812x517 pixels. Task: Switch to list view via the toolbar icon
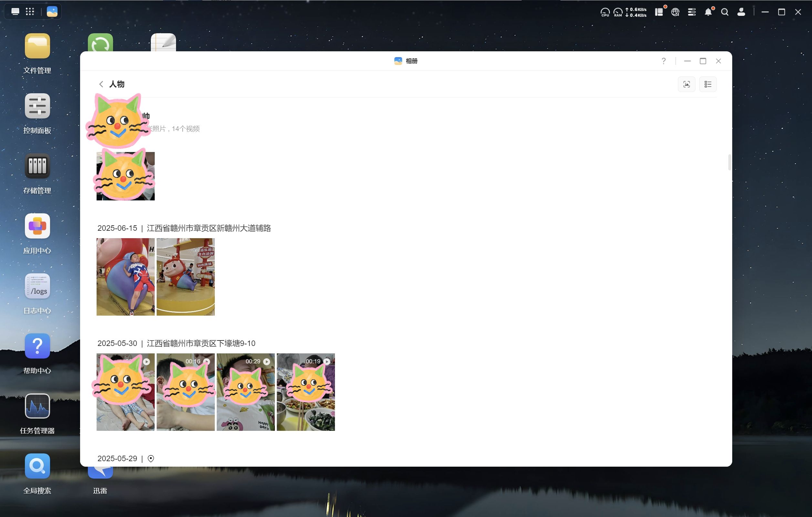point(707,84)
